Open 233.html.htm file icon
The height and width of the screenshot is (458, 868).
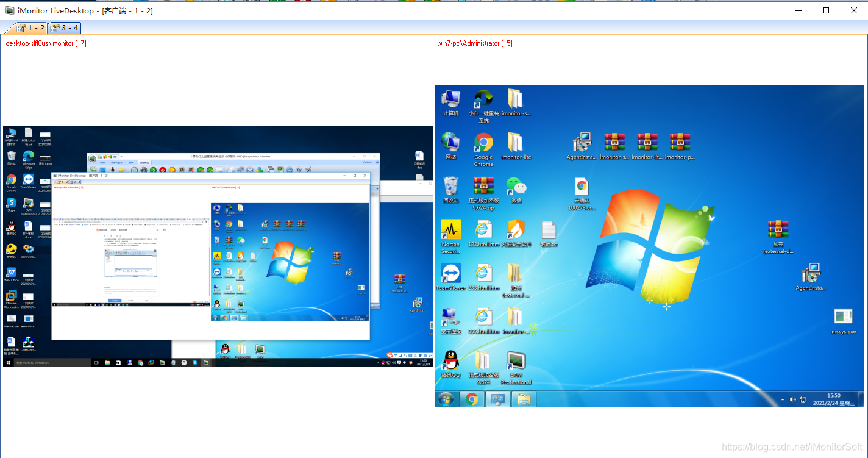[x=483, y=277]
